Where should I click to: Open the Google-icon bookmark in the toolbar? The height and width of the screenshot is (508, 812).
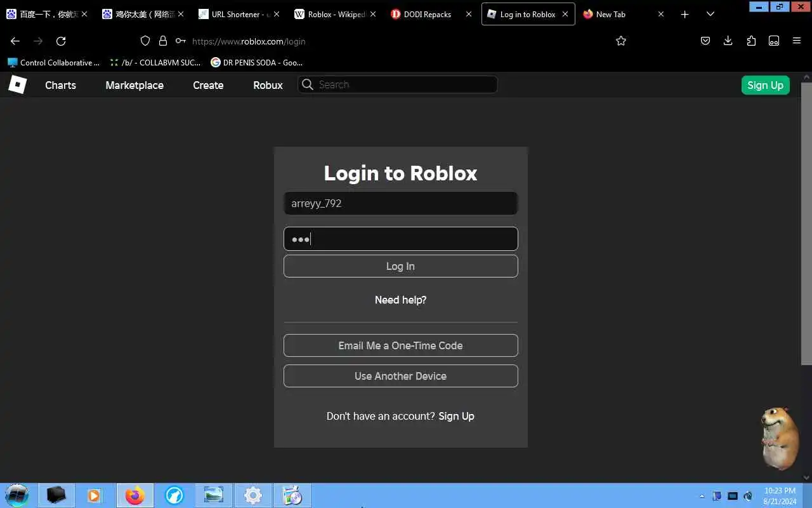256,62
